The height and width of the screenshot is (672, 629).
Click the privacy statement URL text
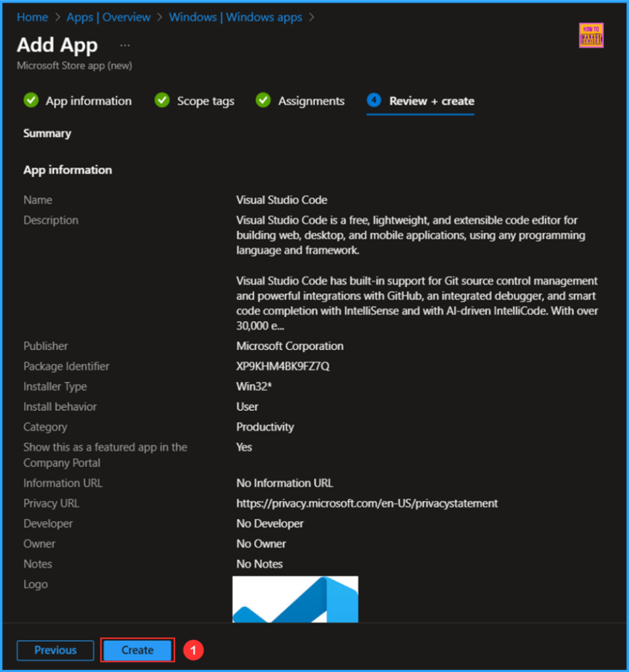[x=367, y=503]
